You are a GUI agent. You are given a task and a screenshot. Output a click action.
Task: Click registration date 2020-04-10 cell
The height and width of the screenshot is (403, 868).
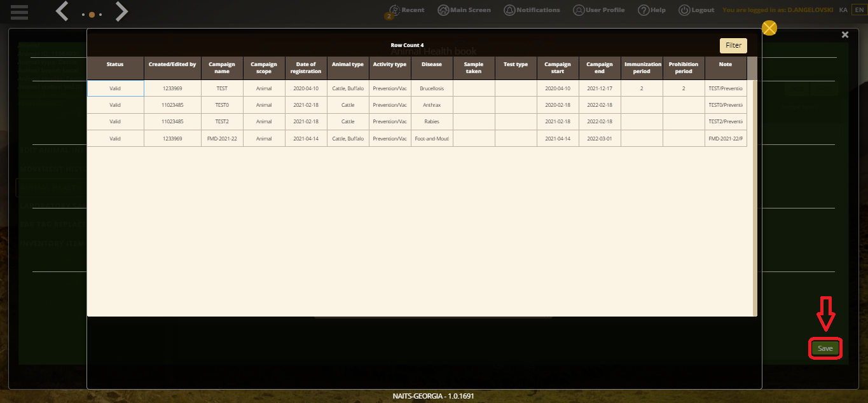pyautogui.click(x=306, y=88)
